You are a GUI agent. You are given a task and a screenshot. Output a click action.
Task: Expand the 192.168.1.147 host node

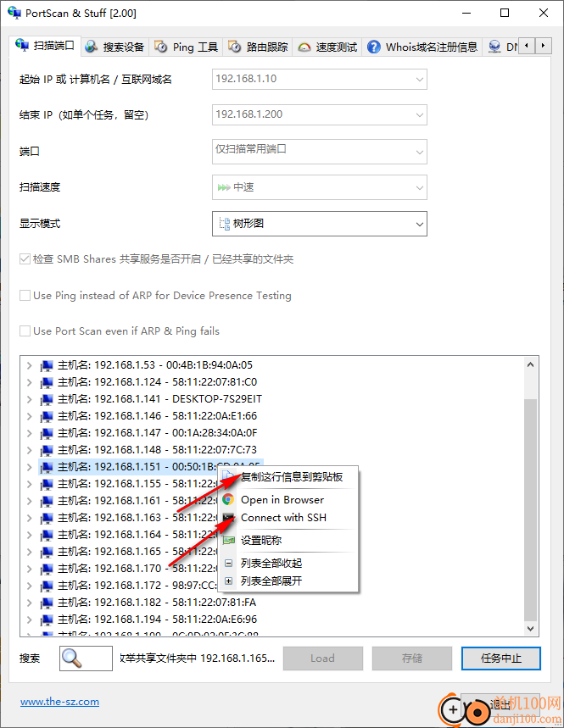(30, 433)
